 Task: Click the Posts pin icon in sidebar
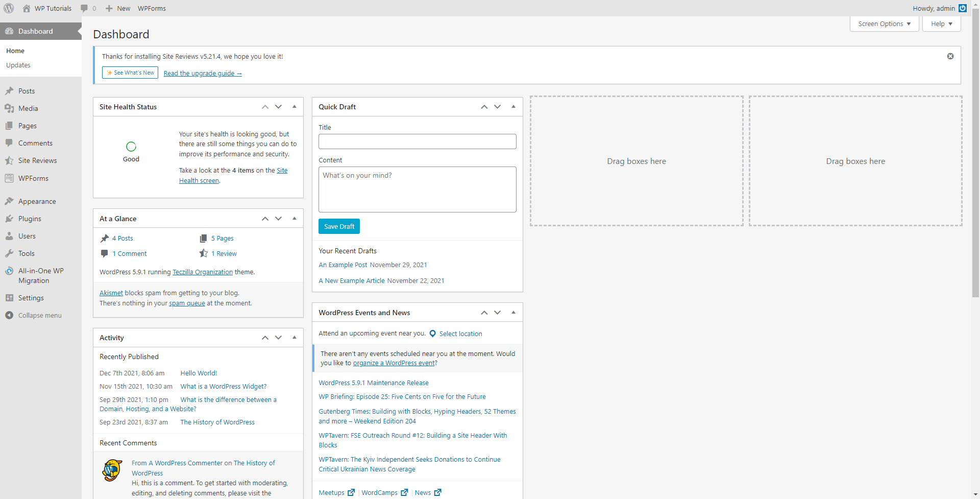pos(9,91)
